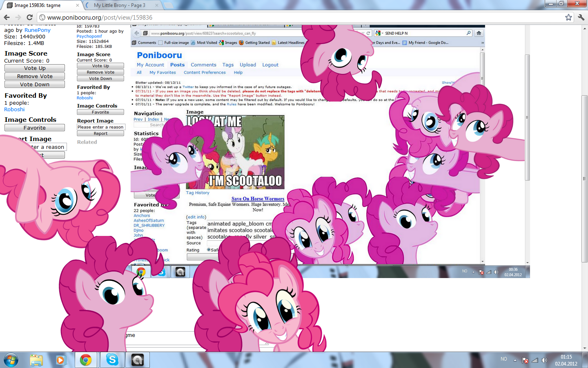Close the 'Image 159836: tagme' tab
Image resolution: width=588 pixels, height=368 pixels.
[x=78, y=5]
